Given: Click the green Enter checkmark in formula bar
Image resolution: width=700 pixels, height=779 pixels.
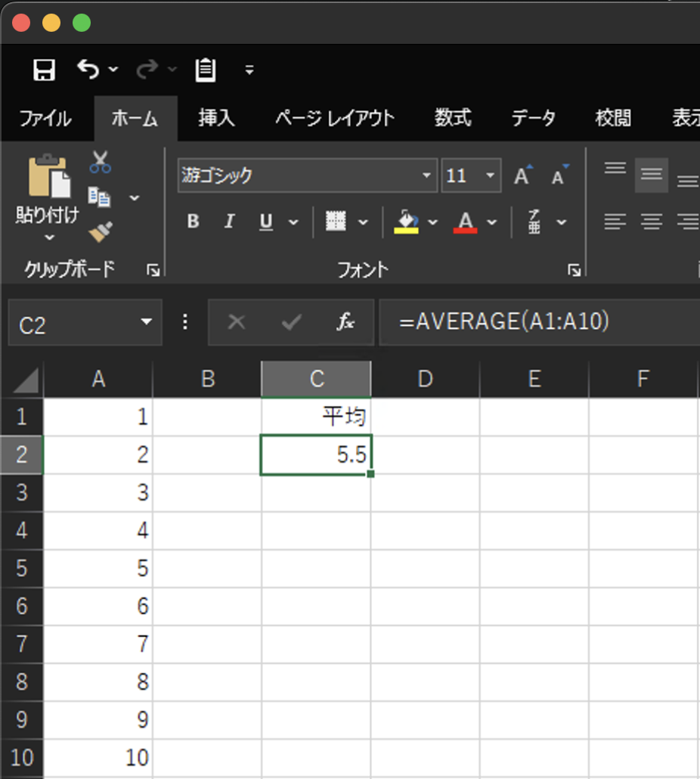Looking at the screenshot, I should click(290, 321).
